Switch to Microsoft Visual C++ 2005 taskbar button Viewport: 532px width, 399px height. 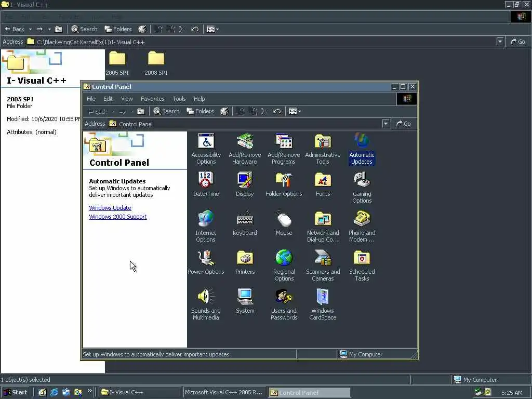click(x=224, y=392)
